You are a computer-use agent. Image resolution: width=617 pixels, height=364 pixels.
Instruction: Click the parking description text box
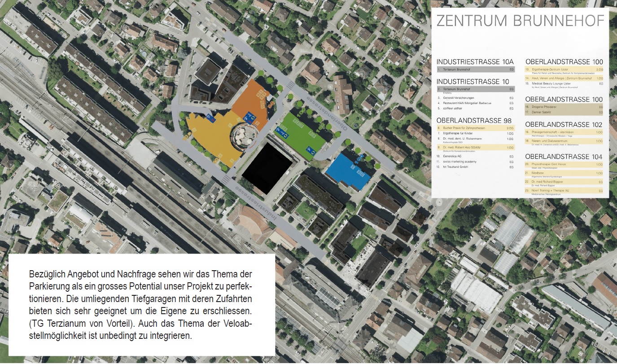(x=142, y=305)
